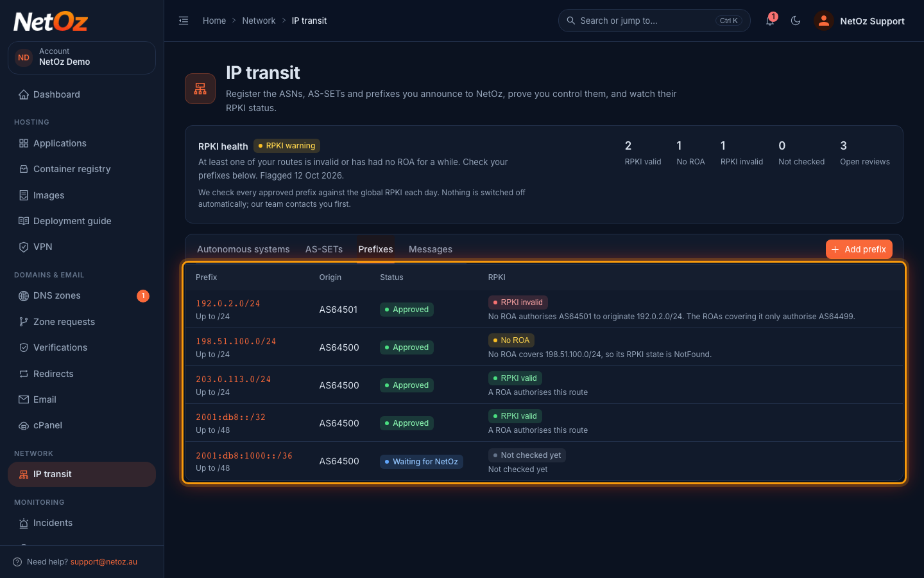Click the No ROA badge in table
This screenshot has width=924, height=578.
click(x=511, y=340)
